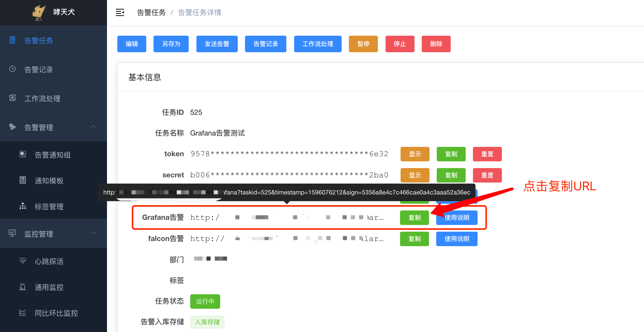
Task: Copy the secret with 复制 button
Action: click(451, 175)
